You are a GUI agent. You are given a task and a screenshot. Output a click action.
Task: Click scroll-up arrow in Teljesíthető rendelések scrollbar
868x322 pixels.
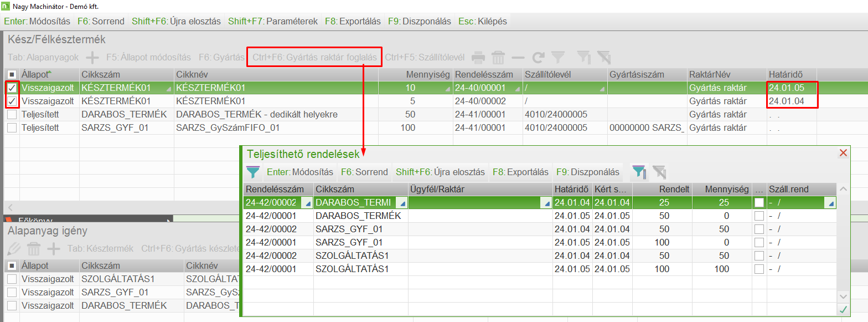coord(843,189)
